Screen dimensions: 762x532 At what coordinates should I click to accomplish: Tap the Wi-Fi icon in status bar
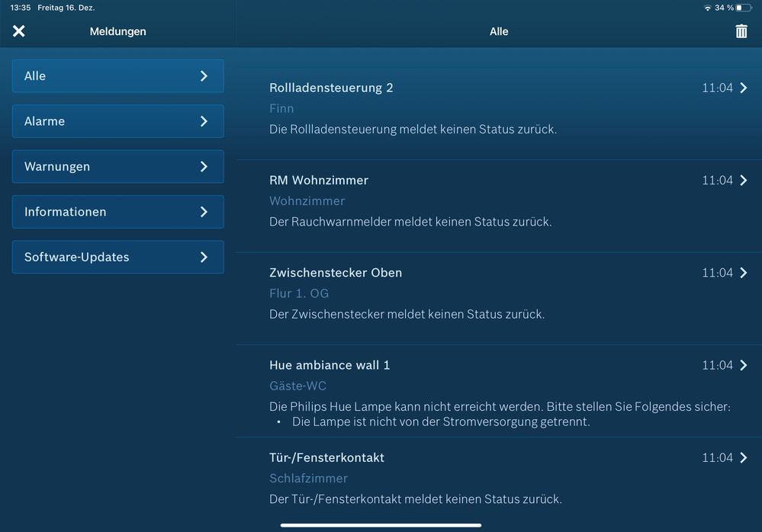coord(708,8)
